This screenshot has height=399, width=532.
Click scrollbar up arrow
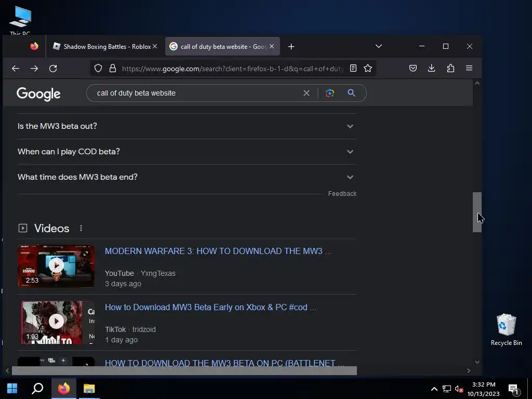[477, 83]
